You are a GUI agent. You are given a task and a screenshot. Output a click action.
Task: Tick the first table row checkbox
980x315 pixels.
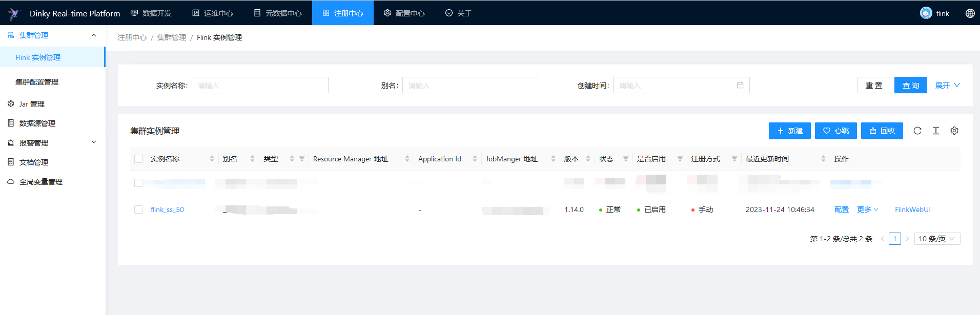138,182
